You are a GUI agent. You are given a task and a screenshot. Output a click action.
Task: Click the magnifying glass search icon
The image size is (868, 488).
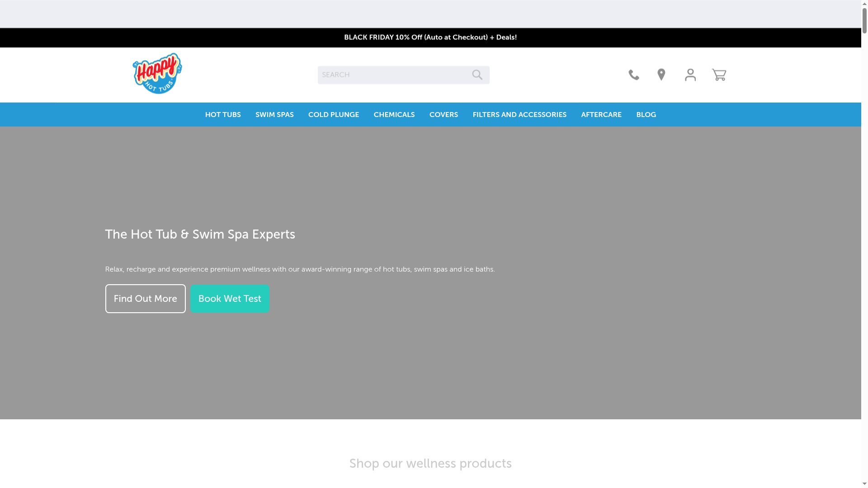click(x=477, y=75)
